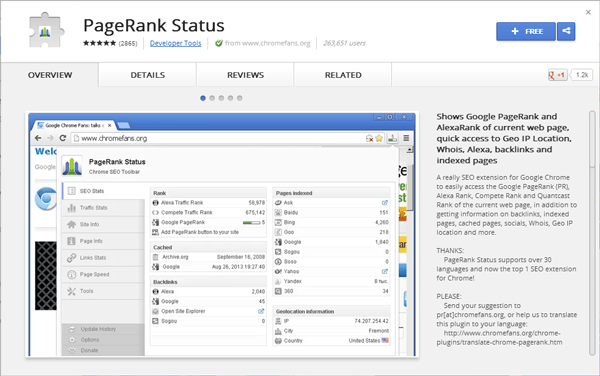Image resolution: width=600 pixels, height=376 pixels.
Task: Click the Yandex pages indexed row
Action: 332,282
